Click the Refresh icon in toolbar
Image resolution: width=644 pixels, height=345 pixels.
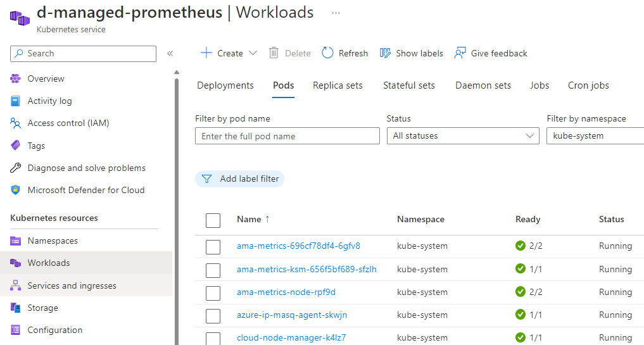(327, 53)
